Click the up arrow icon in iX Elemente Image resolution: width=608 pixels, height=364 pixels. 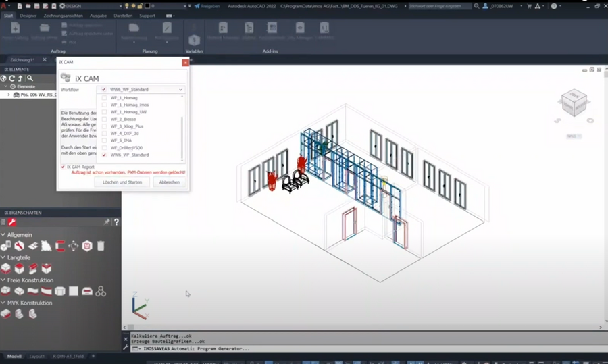(20, 78)
